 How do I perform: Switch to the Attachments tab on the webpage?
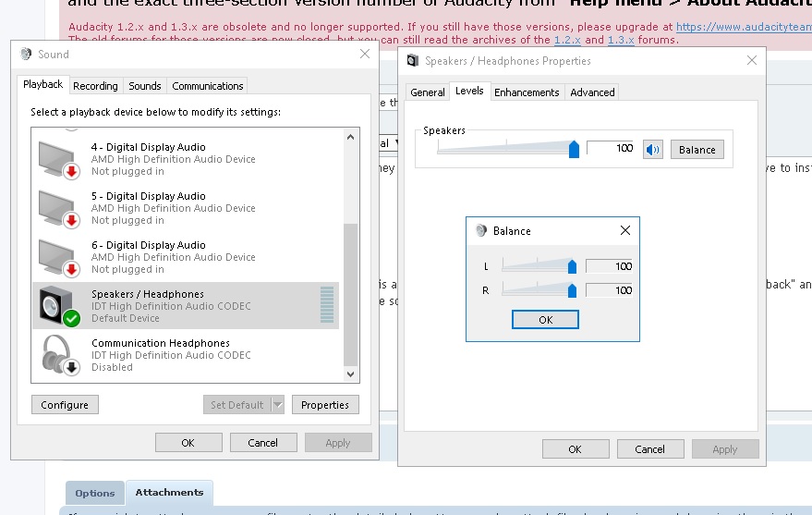tap(169, 492)
